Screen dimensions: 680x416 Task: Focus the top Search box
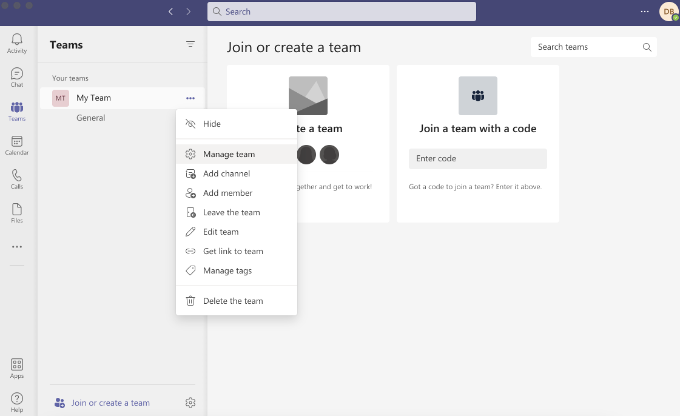pos(341,12)
